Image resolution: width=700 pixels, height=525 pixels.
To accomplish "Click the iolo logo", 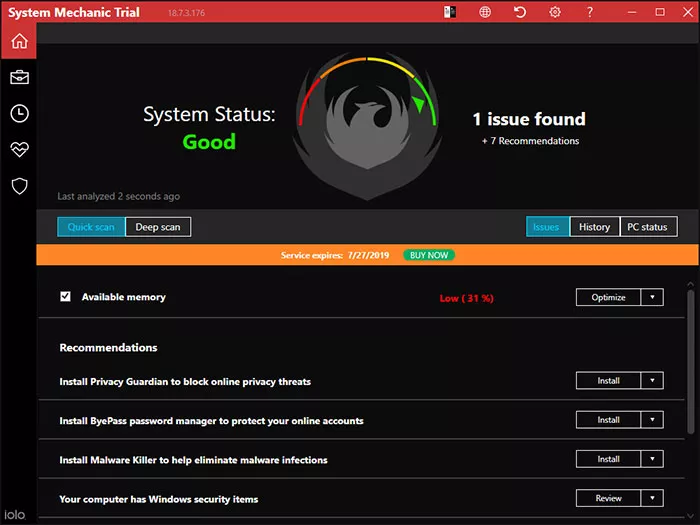I will tap(15, 515).
